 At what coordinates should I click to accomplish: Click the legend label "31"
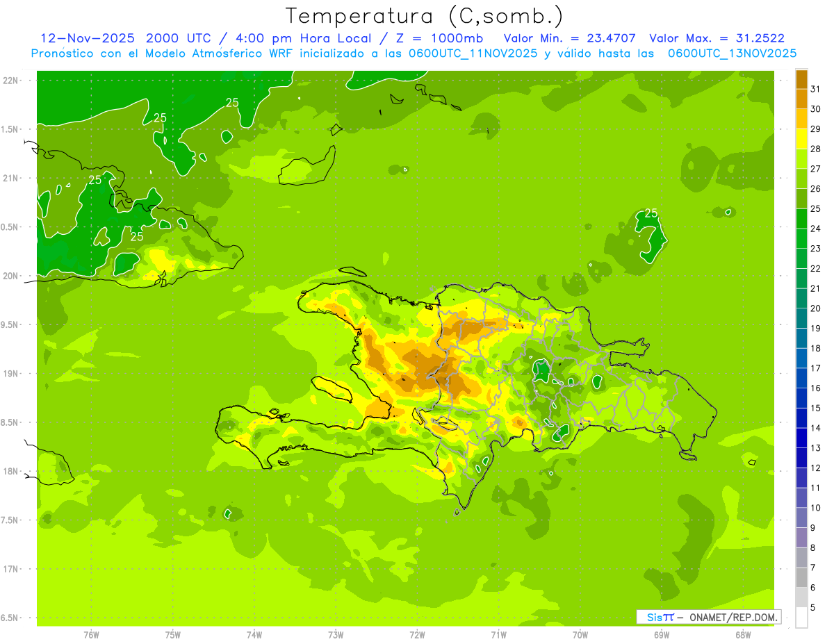pyautogui.click(x=815, y=89)
